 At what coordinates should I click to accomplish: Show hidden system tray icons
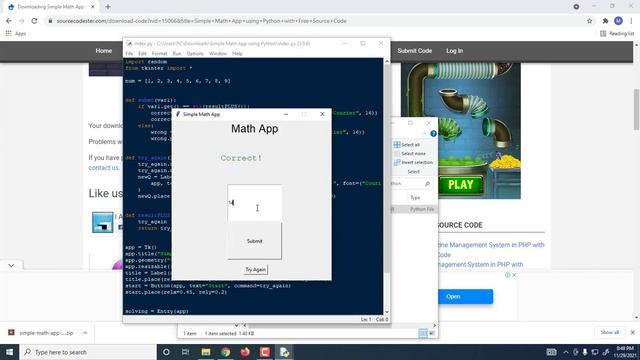pos(566,352)
